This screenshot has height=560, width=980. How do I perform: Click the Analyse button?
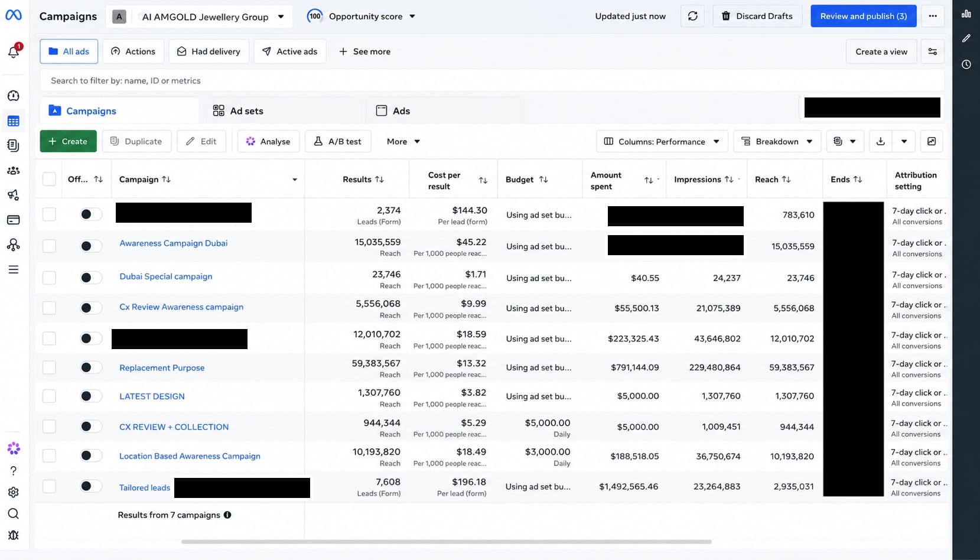point(268,141)
